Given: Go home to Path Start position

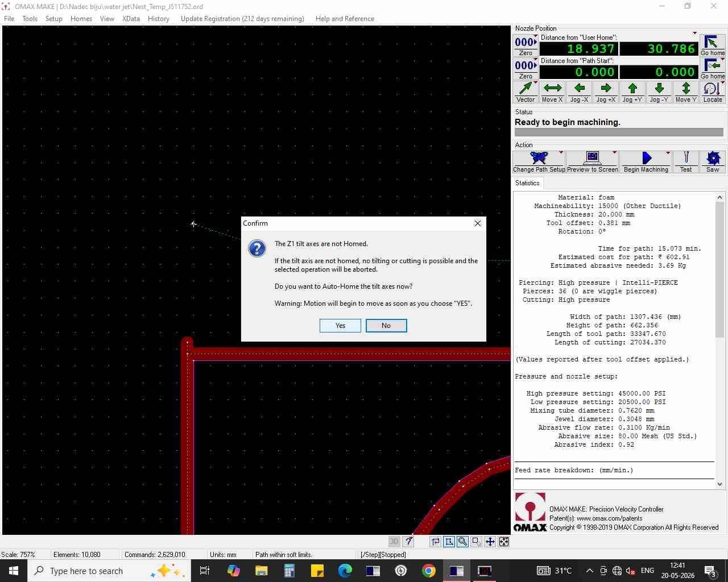Looking at the screenshot, I should tap(713, 69).
